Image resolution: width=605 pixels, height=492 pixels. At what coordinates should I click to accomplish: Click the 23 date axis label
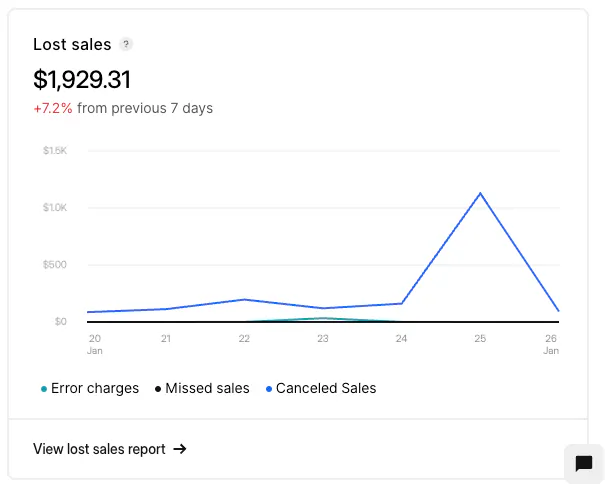point(323,339)
